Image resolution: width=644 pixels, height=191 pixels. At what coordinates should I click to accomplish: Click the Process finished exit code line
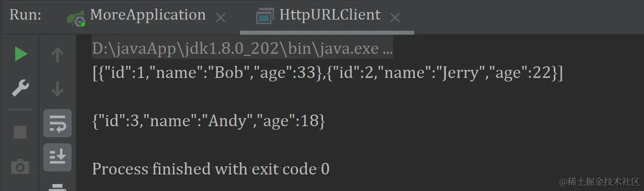(x=211, y=169)
